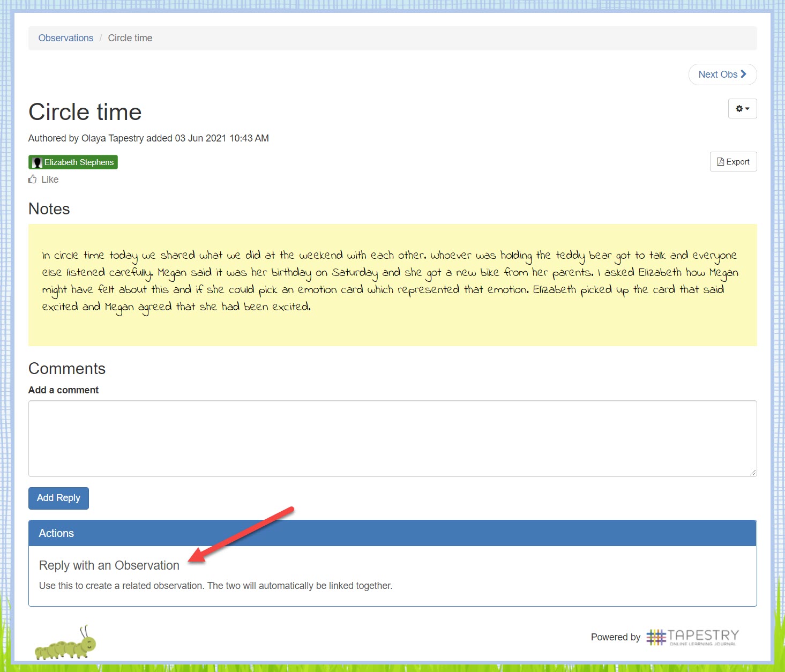Click the Circle time breadcrumb text
The width and height of the screenshot is (785, 672).
click(130, 38)
